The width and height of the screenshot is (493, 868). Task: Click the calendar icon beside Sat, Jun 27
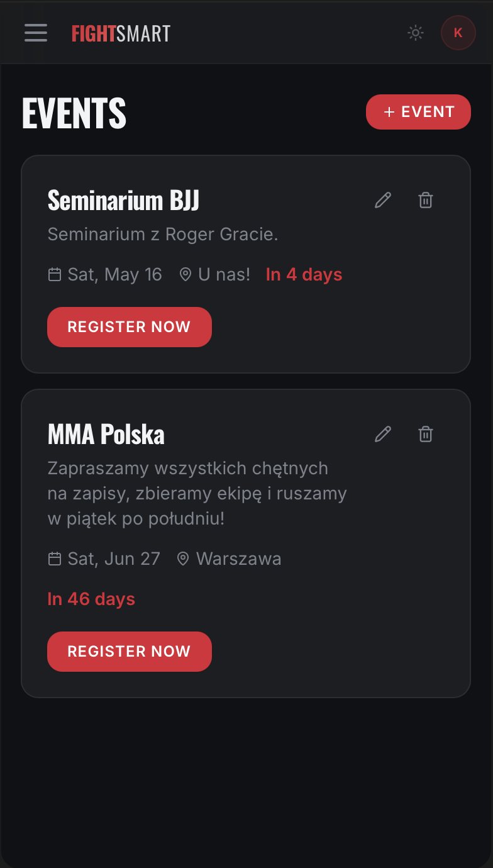point(55,559)
